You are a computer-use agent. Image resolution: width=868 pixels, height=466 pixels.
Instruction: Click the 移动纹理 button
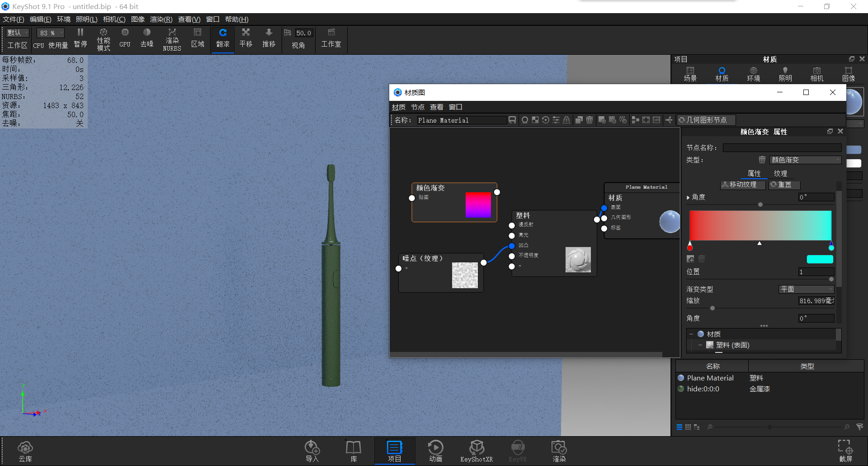tap(742, 185)
